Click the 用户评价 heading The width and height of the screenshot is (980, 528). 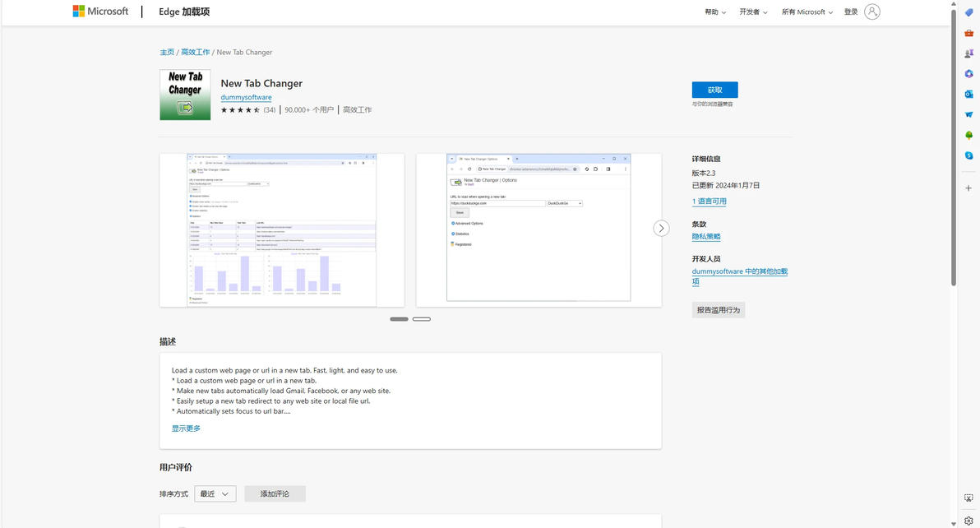click(176, 467)
